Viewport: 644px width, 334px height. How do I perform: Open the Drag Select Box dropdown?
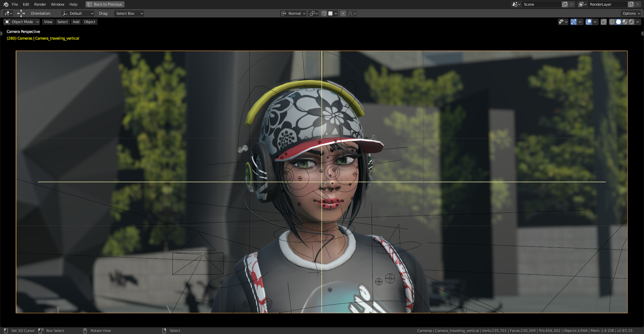click(129, 13)
